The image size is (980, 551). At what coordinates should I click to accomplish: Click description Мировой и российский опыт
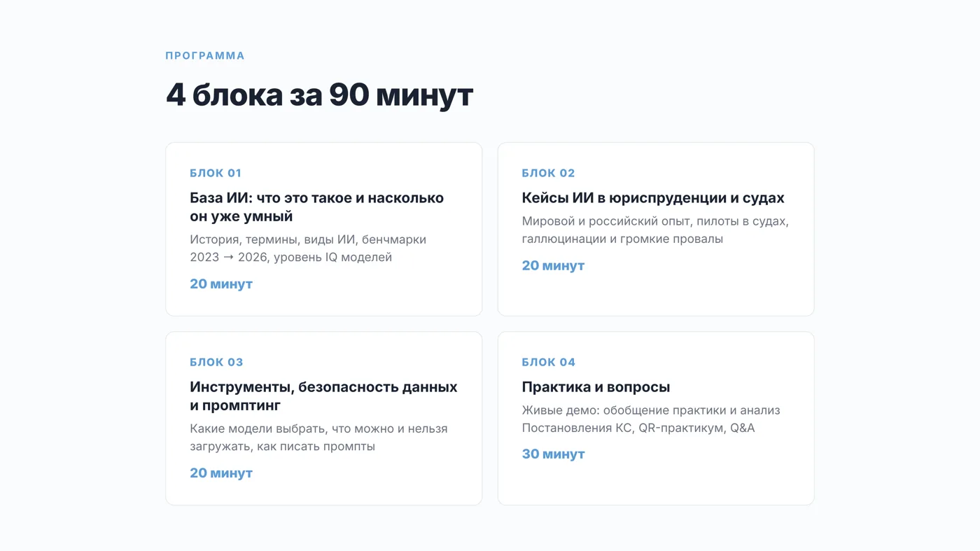point(655,230)
